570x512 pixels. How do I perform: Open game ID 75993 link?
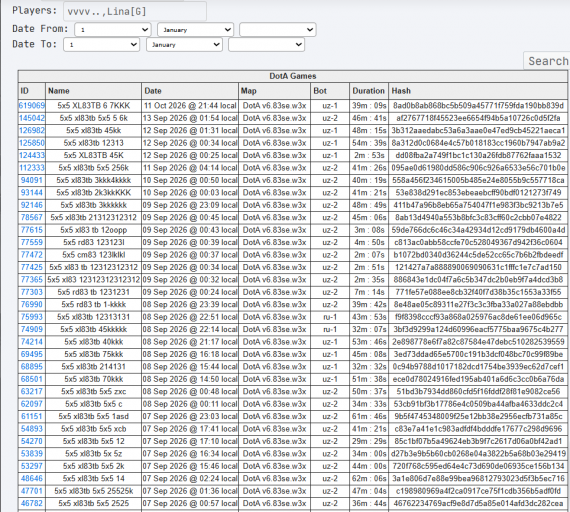point(32,317)
